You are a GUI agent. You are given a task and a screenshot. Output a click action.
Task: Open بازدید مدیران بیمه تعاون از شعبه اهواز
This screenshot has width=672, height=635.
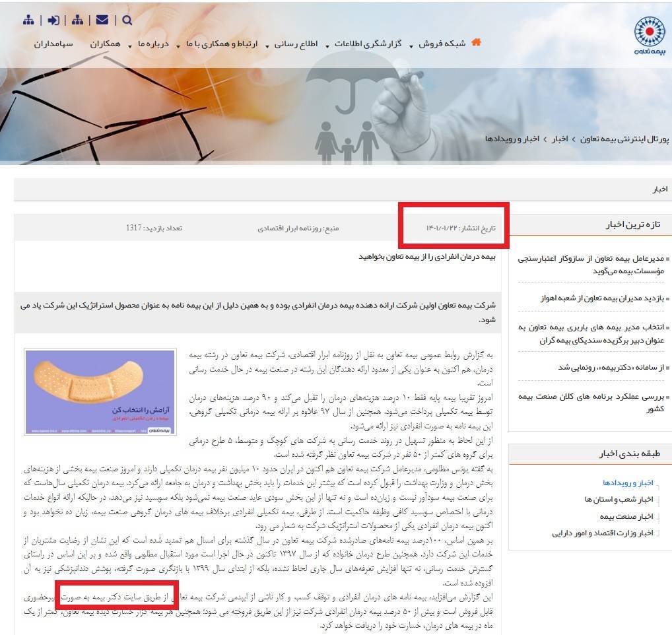click(x=602, y=298)
